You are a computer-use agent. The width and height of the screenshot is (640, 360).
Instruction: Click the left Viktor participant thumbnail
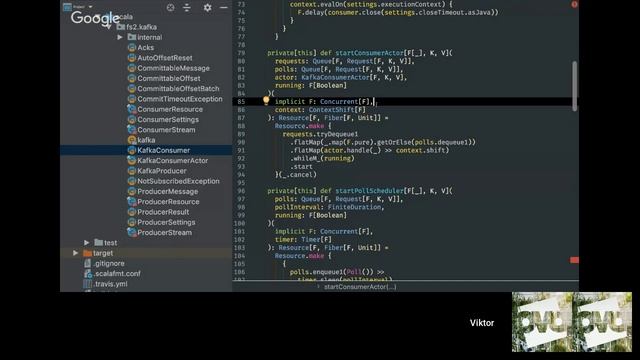542,322
